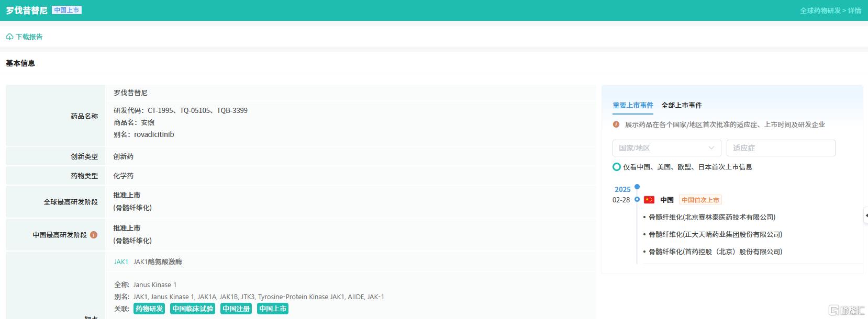Open the JAK1 target link
Screen dimensions: 868x319
(x=121, y=261)
